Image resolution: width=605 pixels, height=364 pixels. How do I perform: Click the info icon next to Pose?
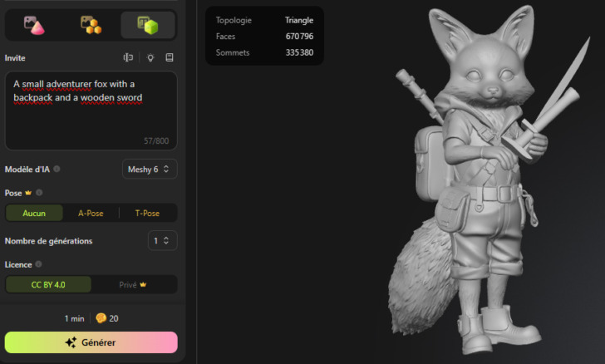coord(39,192)
